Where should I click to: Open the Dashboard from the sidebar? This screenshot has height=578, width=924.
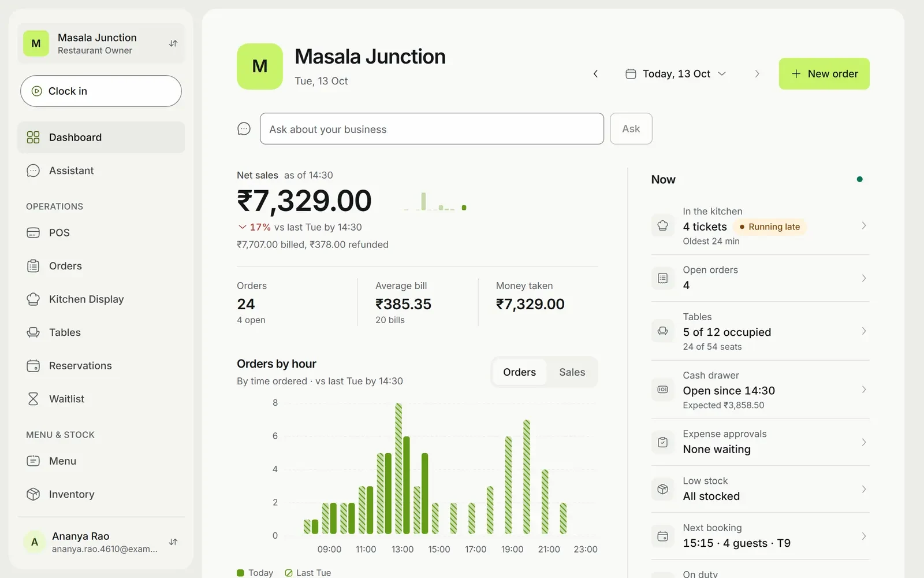[x=101, y=137]
